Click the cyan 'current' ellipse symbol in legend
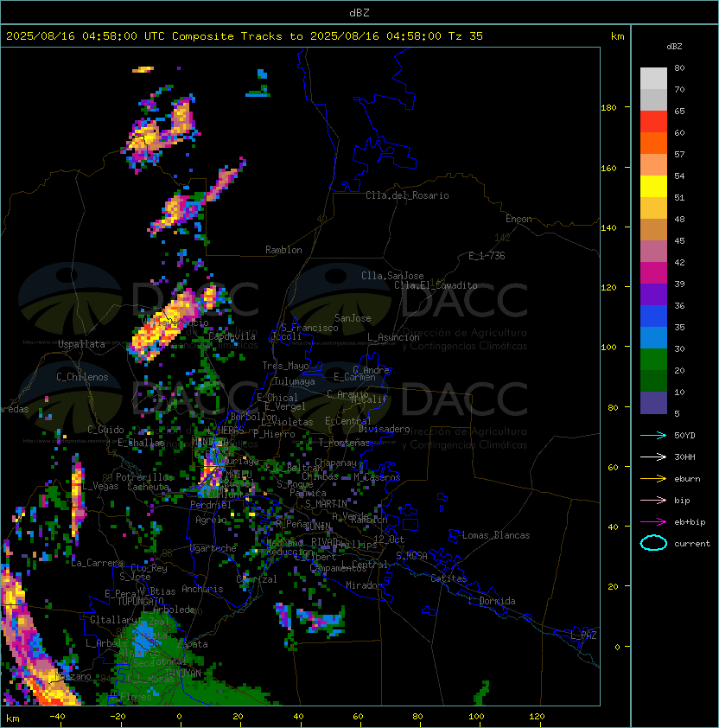This screenshot has height=728, width=719. pos(653,543)
